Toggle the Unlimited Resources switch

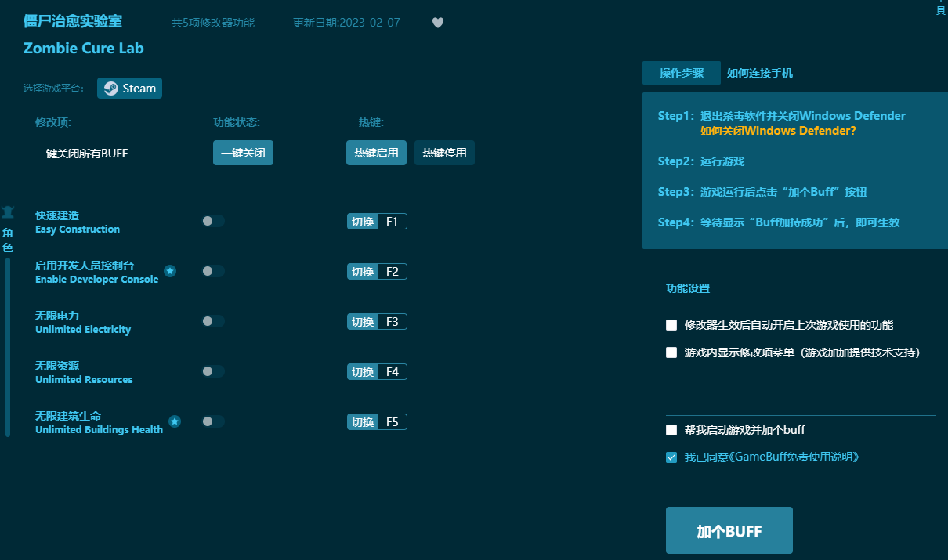(x=213, y=371)
